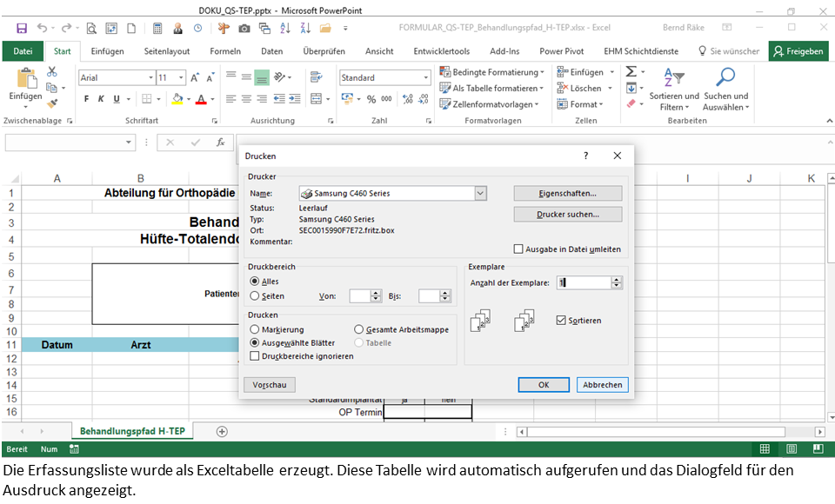Open the Standard number format dropdown
This screenshot has width=835, height=504.
click(425, 78)
